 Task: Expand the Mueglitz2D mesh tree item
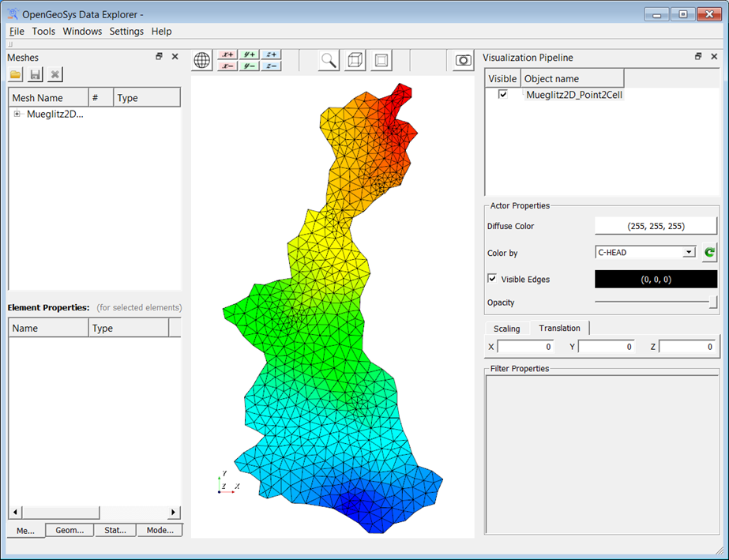tap(17, 114)
